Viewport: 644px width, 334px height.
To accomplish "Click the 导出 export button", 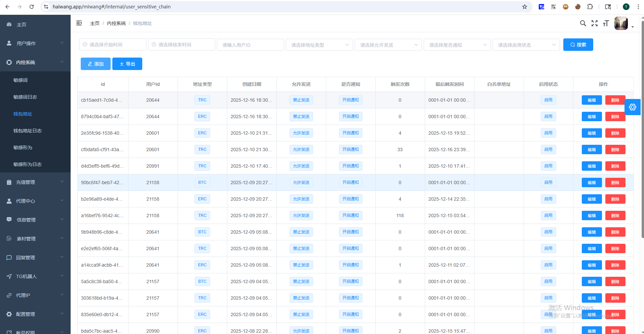I will (x=127, y=64).
